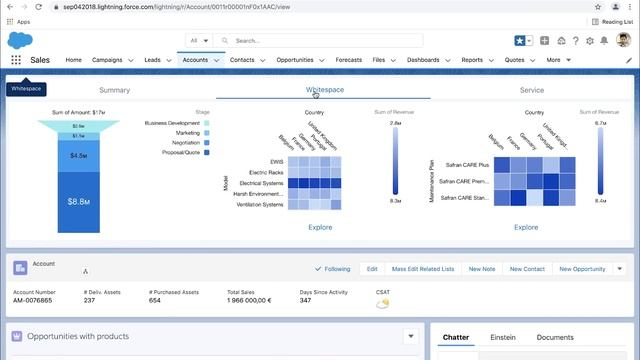Focus the global Search field
The height and width of the screenshot is (360, 640).
[318, 40]
